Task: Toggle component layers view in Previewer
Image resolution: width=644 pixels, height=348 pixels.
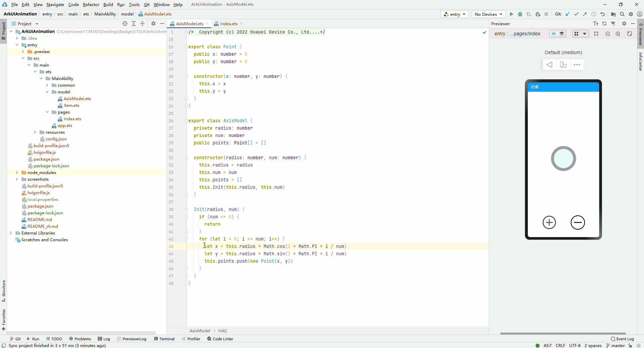Action: [562, 34]
